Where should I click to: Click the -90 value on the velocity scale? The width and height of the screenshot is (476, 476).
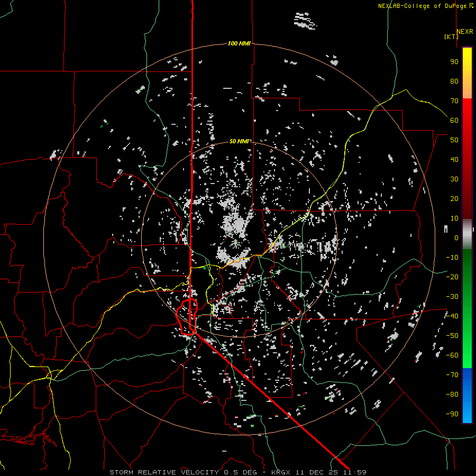pos(452,414)
